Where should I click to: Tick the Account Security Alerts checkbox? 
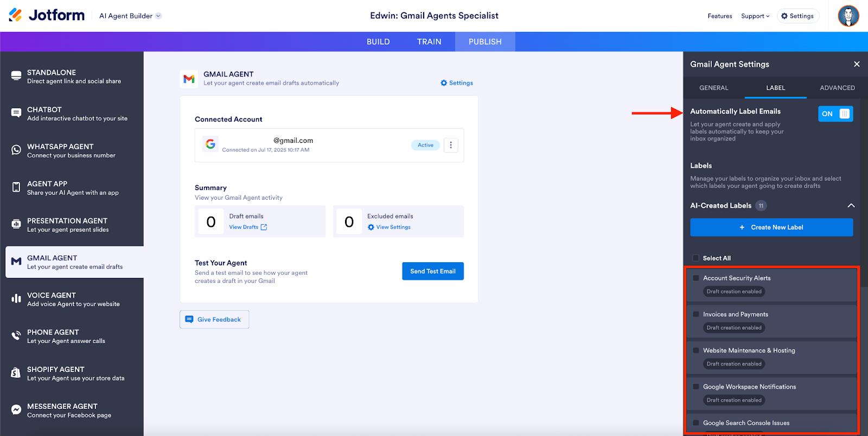[x=696, y=278]
